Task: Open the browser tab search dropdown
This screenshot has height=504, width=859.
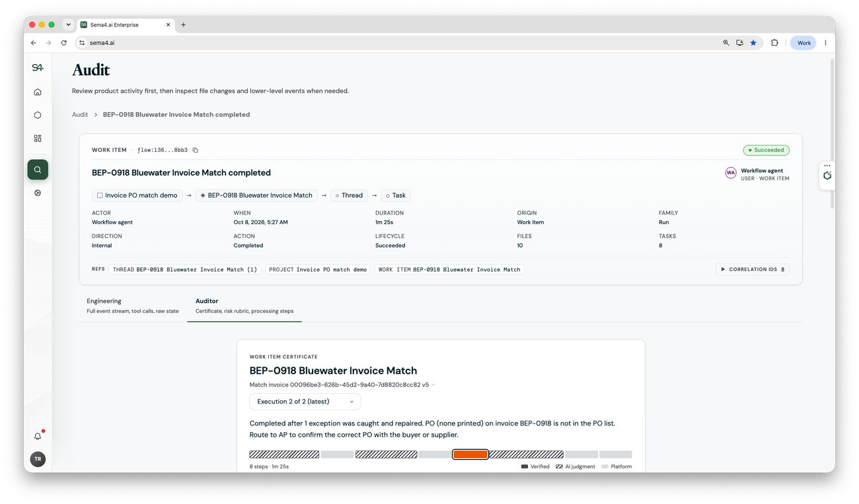Action: 68,25
